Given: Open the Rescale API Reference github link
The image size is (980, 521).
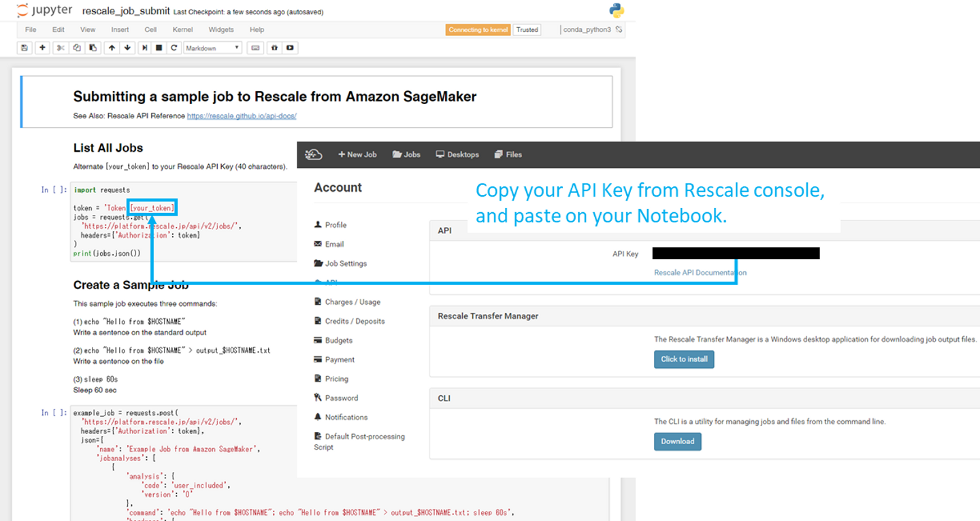Looking at the screenshot, I should pyautogui.click(x=242, y=116).
